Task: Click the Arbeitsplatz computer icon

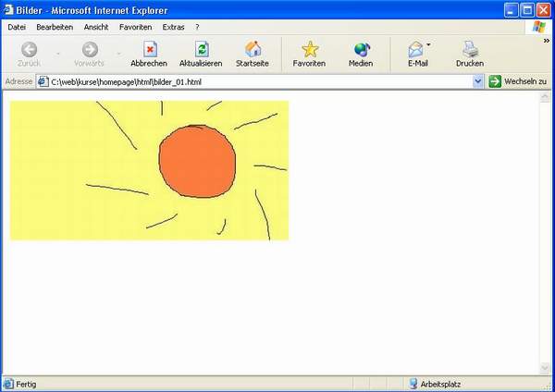Action: coord(413,384)
